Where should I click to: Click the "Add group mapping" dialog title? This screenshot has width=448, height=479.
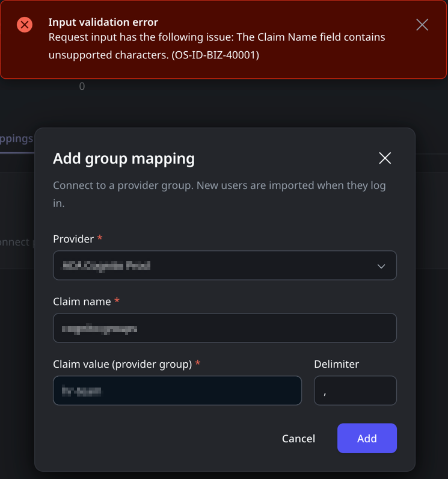coord(124,158)
